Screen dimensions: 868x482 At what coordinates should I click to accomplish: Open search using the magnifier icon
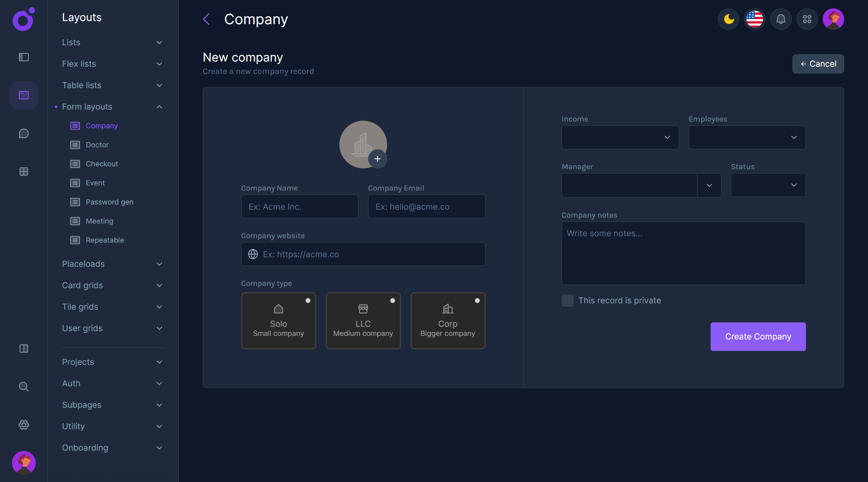23,386
